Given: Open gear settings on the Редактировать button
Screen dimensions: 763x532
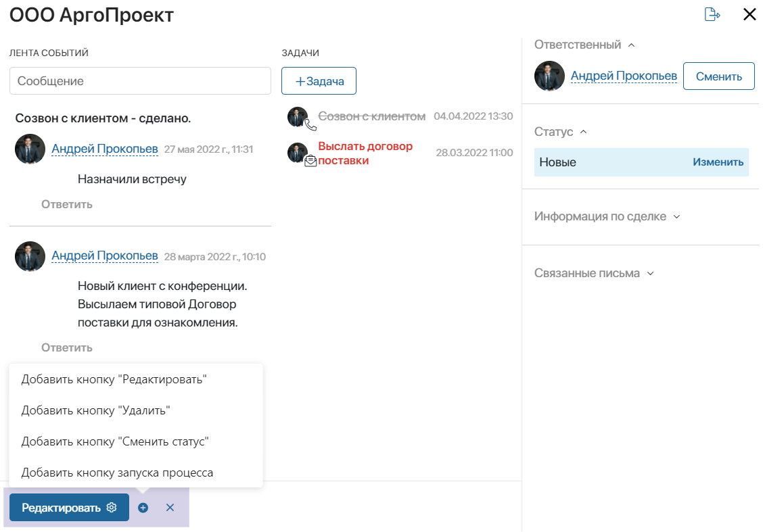Looking at the screenshot, I should pos(112,507).
